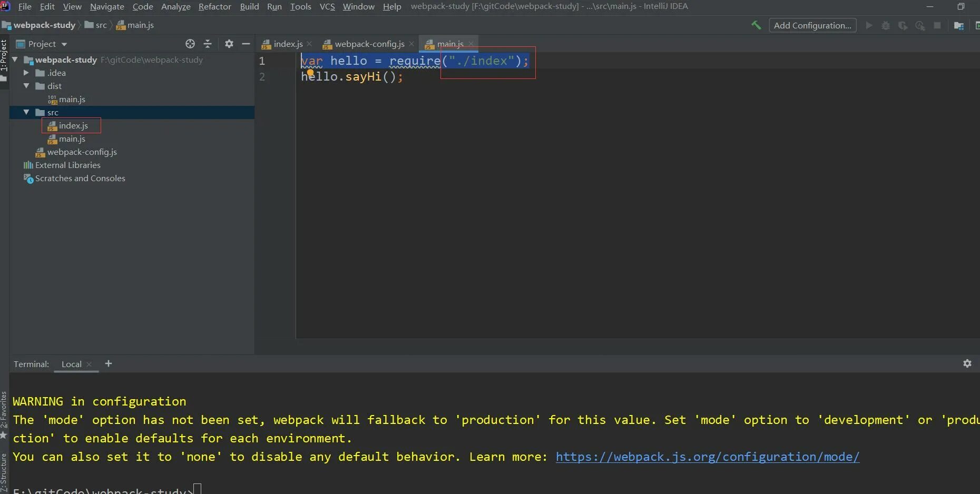This screenshot has height=494, width=980.
Task: Click the Debug bug icon
Action: tap(886, 25)
